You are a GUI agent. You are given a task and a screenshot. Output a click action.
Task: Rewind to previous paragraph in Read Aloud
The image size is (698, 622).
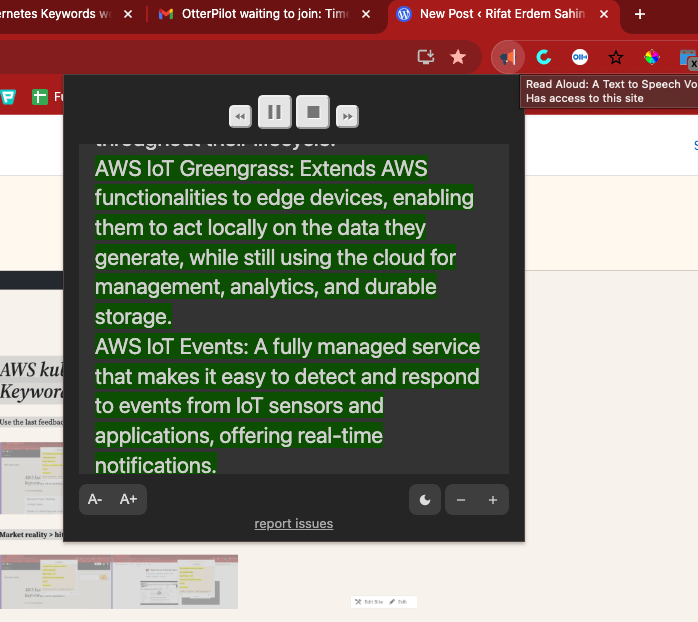[240, 117]
